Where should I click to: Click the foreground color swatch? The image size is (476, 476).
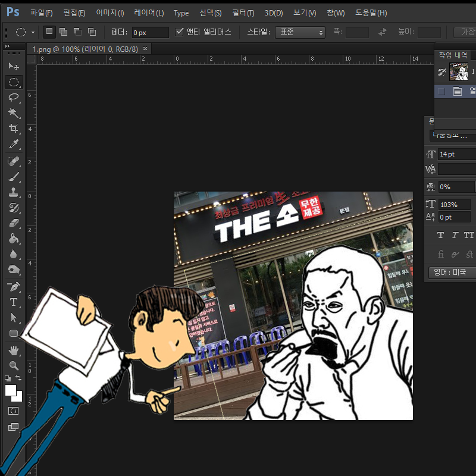[11, 390]
